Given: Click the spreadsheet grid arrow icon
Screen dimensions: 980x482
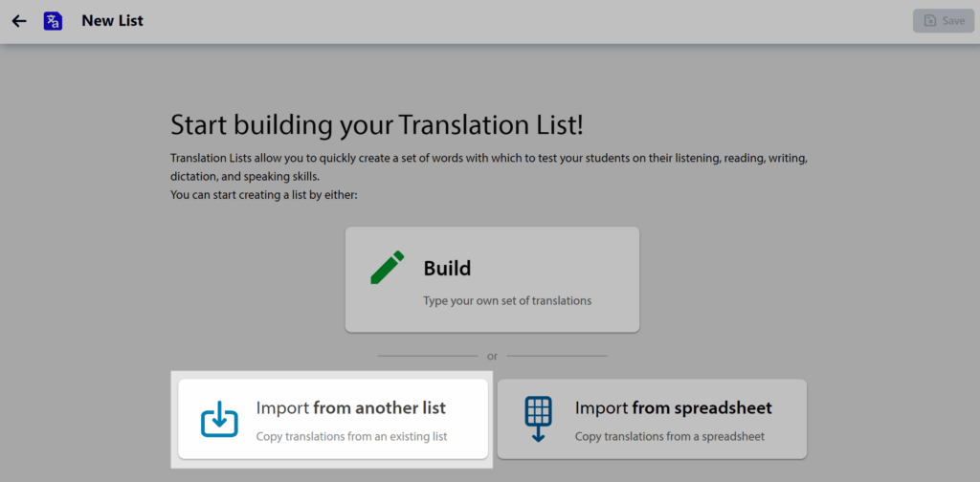Looking at the screenshot, I should [538, 419].
